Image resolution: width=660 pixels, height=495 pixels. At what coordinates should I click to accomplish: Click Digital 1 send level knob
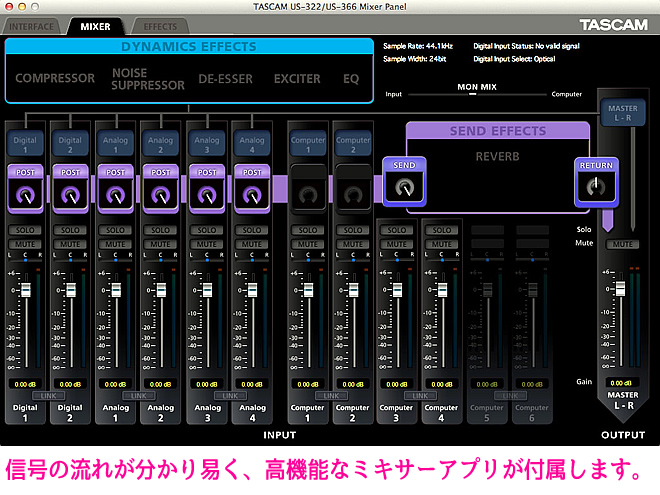pos(25,195)
